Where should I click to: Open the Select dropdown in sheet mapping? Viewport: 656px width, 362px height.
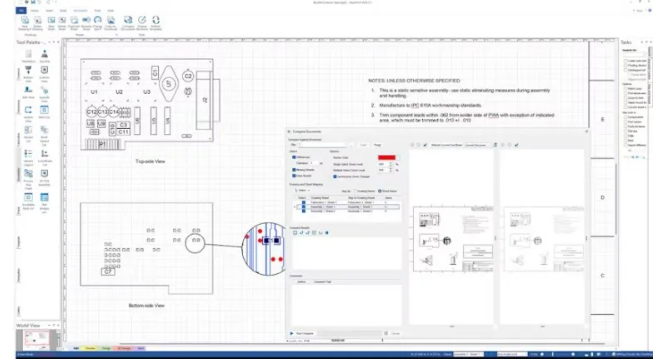303,190
